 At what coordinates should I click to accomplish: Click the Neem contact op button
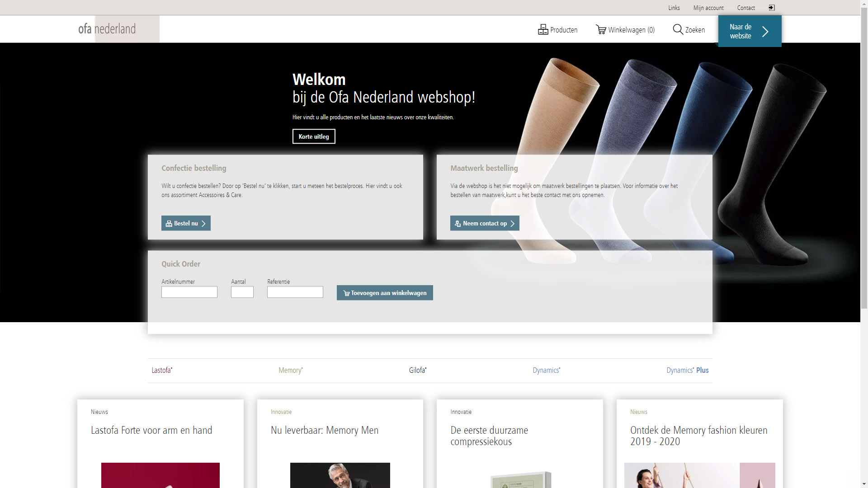485,223
